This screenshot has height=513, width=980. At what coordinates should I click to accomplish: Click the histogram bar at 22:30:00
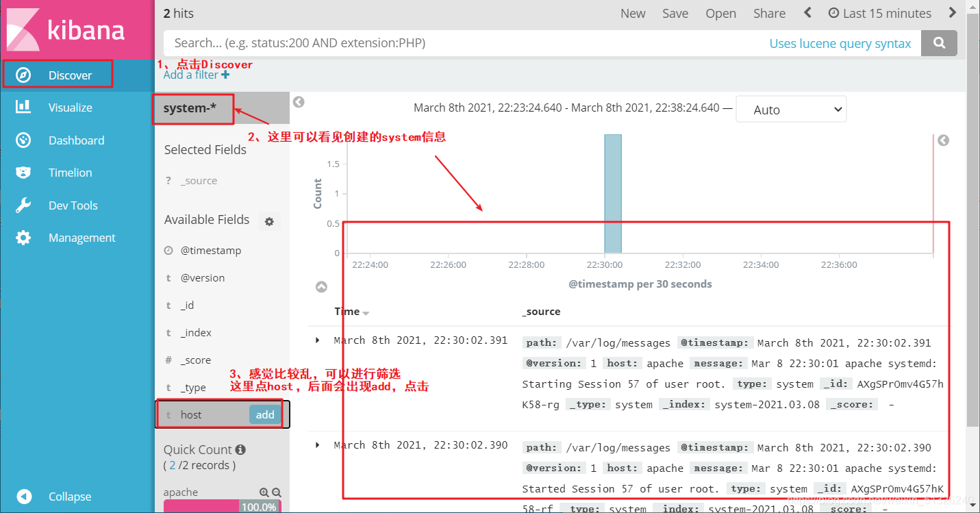point(613,194)
